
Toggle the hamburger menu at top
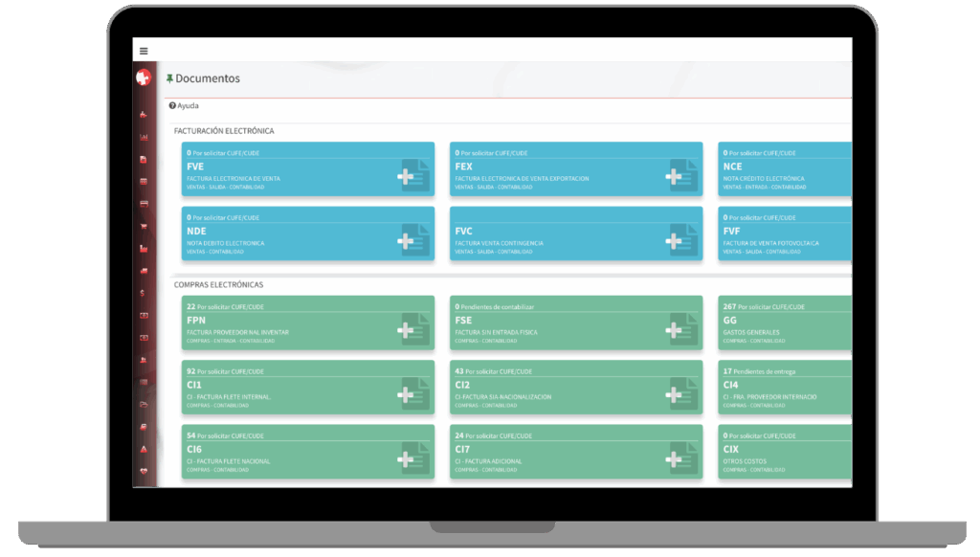pos(144,51)
